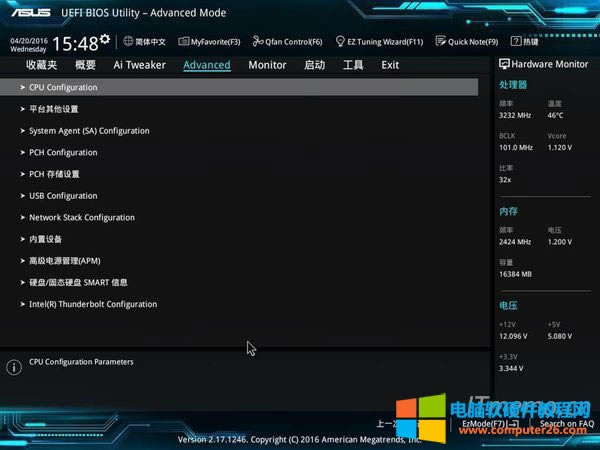Image resolution: width=600 pixels, height=450 pixels.
Task: Open the Exit tab
Action: click(390, 65)
